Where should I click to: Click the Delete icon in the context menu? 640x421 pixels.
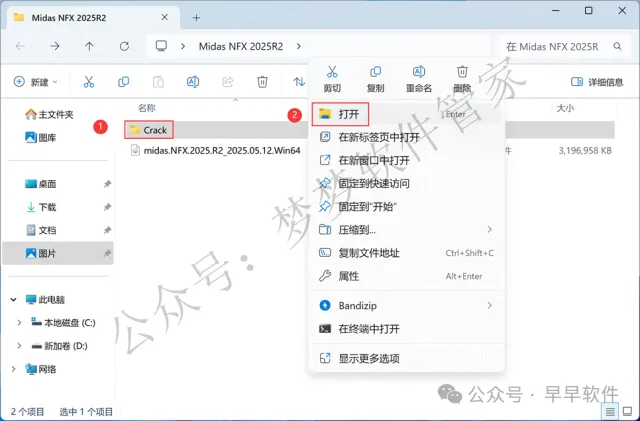(462, 72)
